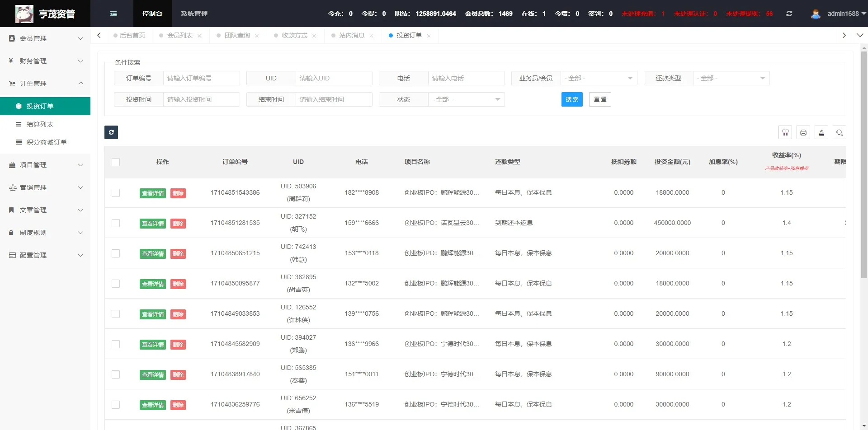Click the table refresh button above list

(111, 132)
